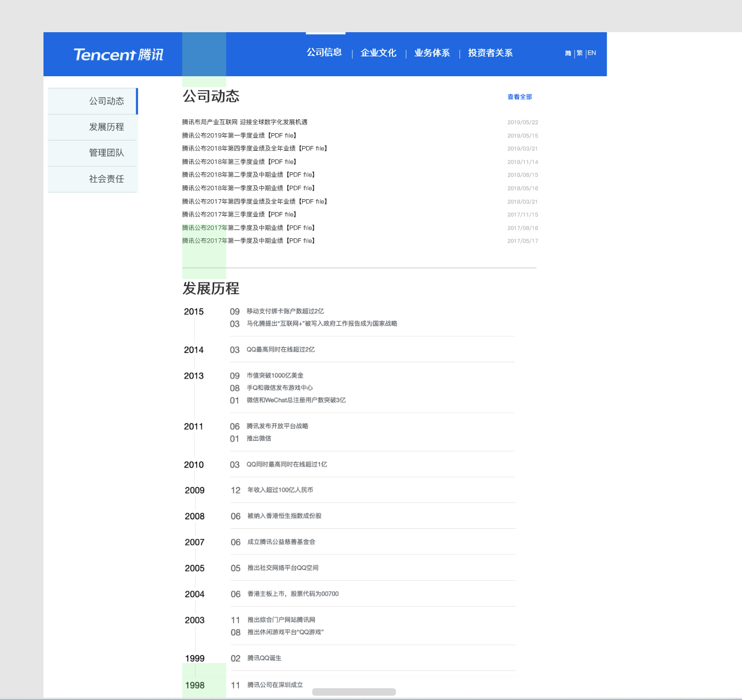Switch language to 繁 traditional Chinese
742x700 pixels.
580,53
